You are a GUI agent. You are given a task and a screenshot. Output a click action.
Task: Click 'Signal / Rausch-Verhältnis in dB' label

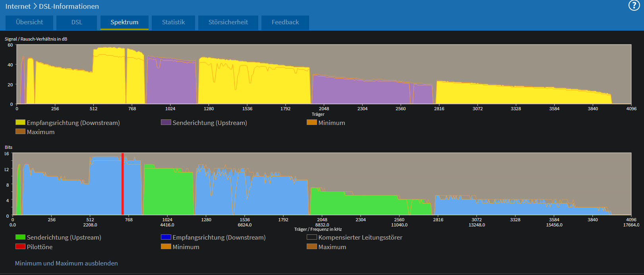(x=36, y=39)
